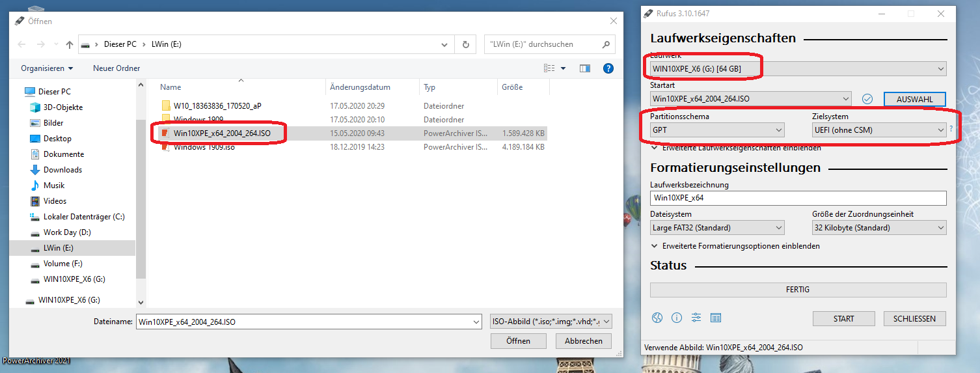The height and width of the screenshot is (373, 980).
Task: Click Neuer Ordner in toolbar
Action: tap(116, 68)
